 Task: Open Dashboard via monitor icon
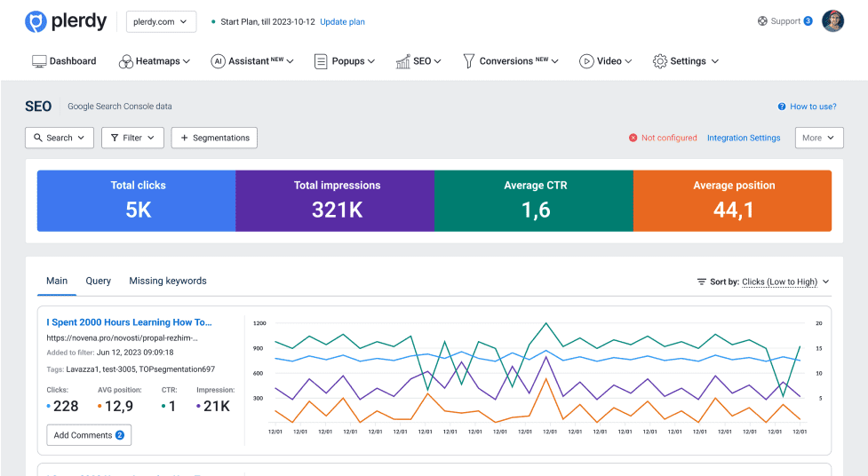pyautogui.click(x=39, y=61)
